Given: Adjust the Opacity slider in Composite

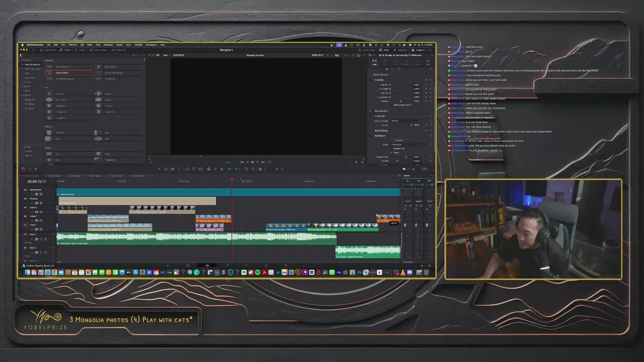Looking at the screenshot, I should pos(401,125).
